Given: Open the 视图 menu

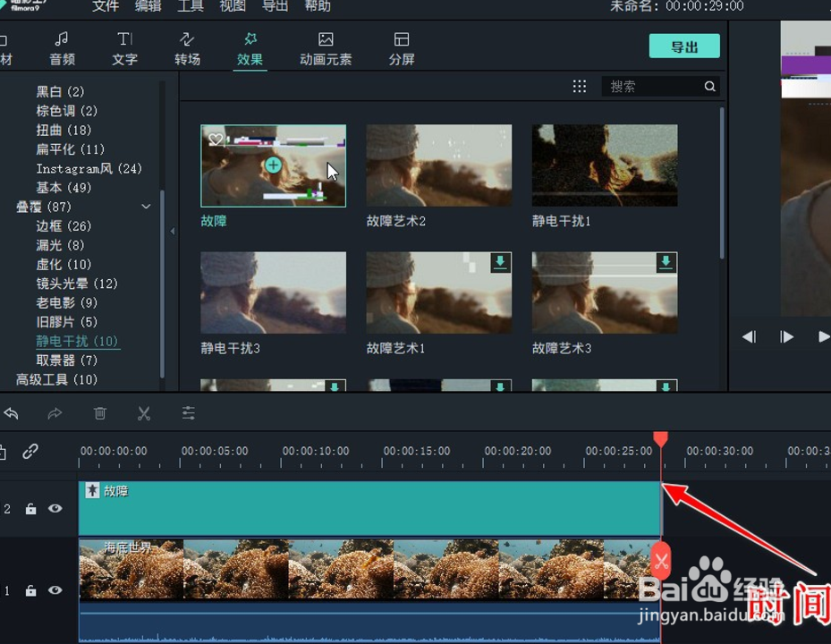Looking at the screenshot, I should pos(233,6).
